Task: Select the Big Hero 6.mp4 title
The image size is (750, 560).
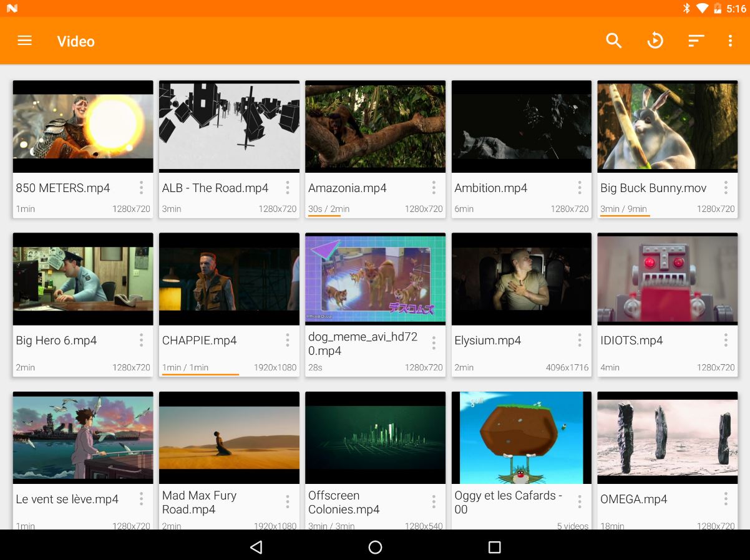Action: (56, 340)
